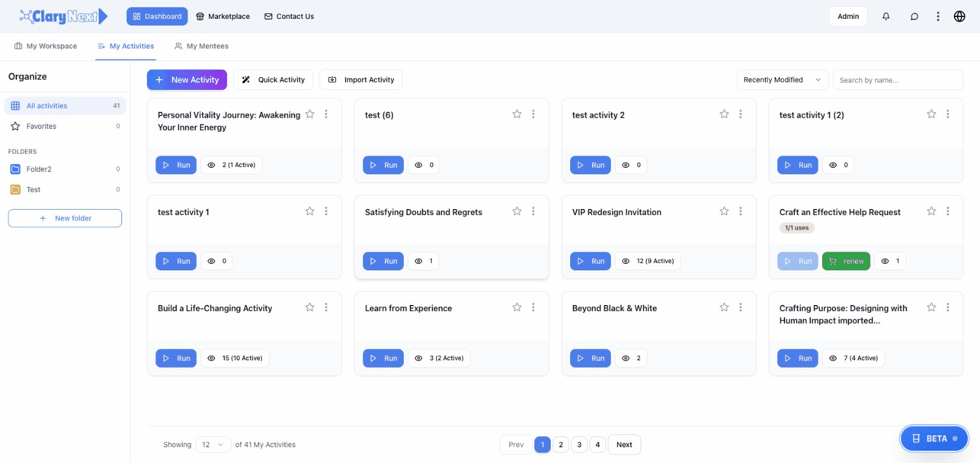Click the New Activity button

tap(187, 80)
